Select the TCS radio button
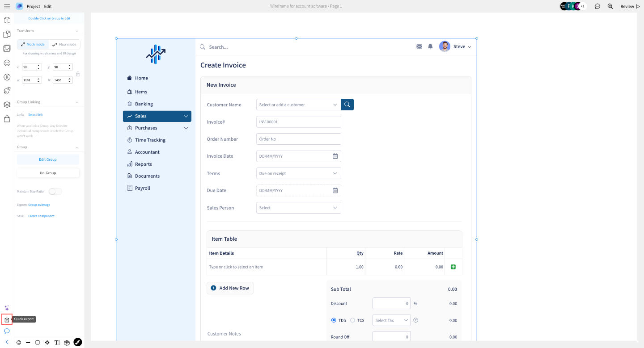Viewport: 644px width, 348px height. pos(352,320)
